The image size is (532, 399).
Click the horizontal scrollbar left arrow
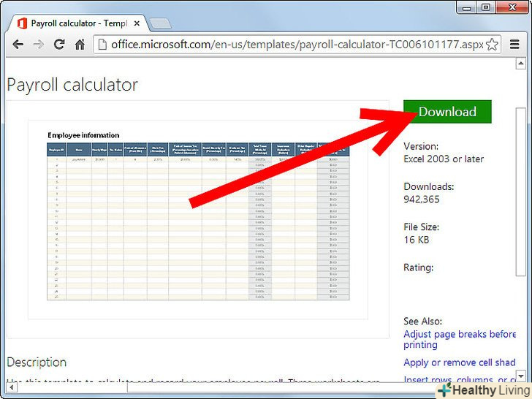coord(11,387)
